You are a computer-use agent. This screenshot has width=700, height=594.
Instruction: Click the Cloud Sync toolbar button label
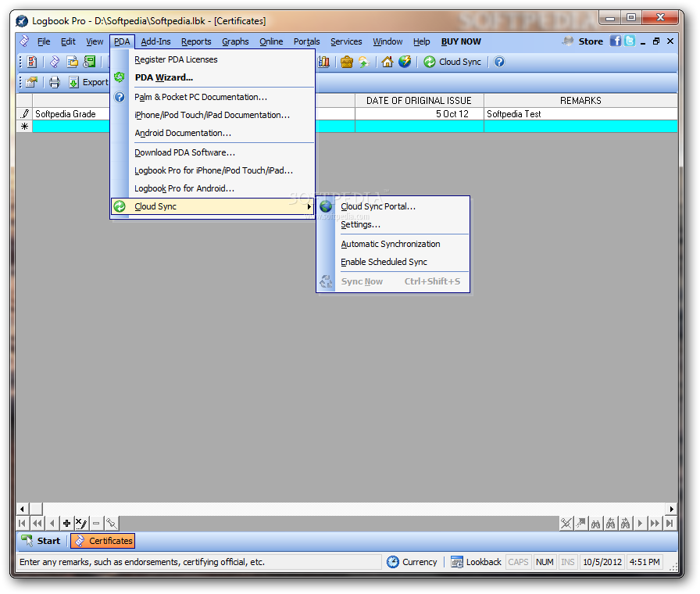point(460,62)
